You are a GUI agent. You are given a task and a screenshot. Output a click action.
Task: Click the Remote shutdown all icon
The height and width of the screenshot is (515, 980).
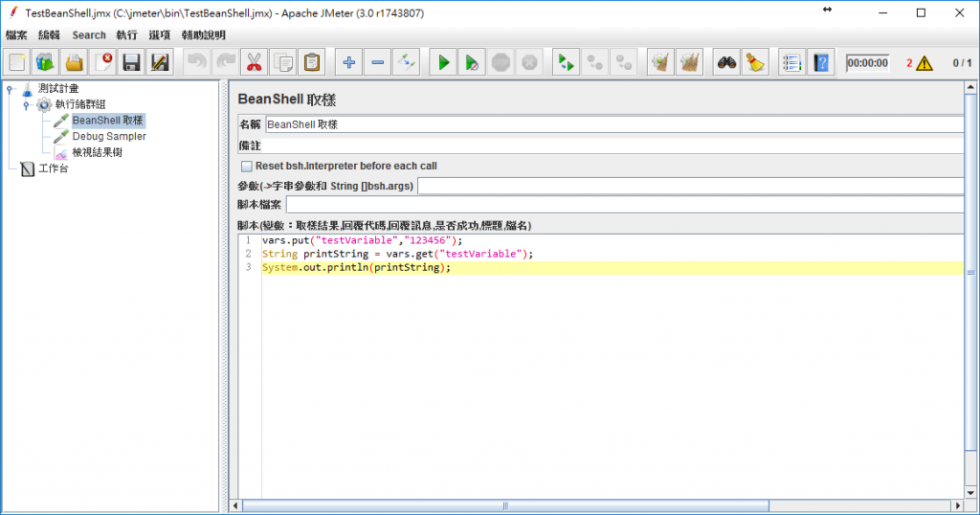click(624, 62)
